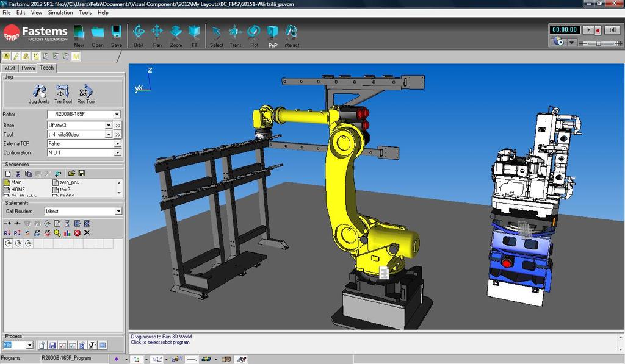The height and width of the screenshot is (364, 625).
Task: Click the Fastems logo
Action: click(35, 34)
